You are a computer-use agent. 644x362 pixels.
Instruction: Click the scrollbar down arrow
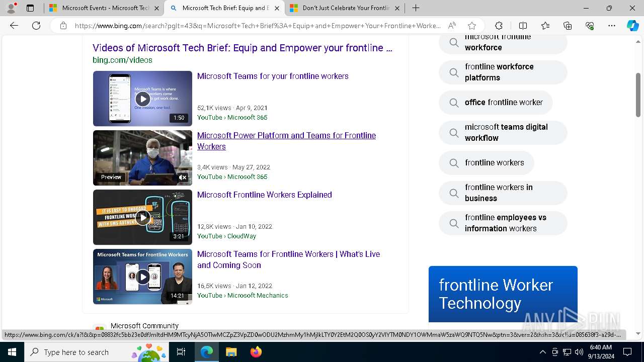click(x=638, y=333)
